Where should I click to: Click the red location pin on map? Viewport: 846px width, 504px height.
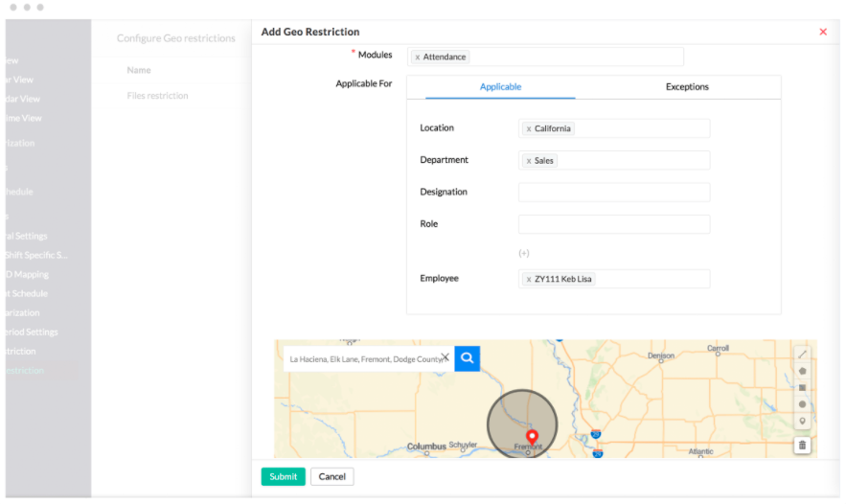(533, 438)
